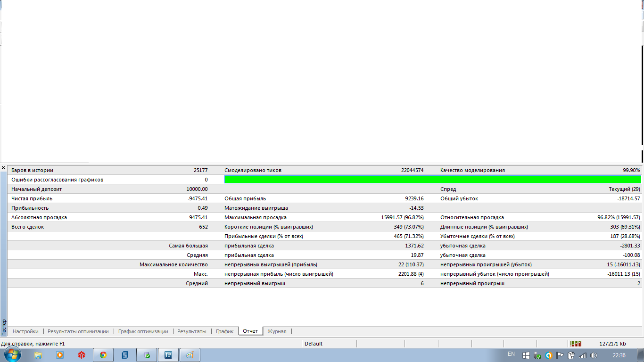The width and height of the screenshot is (644, 362).
Task: Select the Ошибки рассогласования графиков label
Action: click(x=57, y=180)
